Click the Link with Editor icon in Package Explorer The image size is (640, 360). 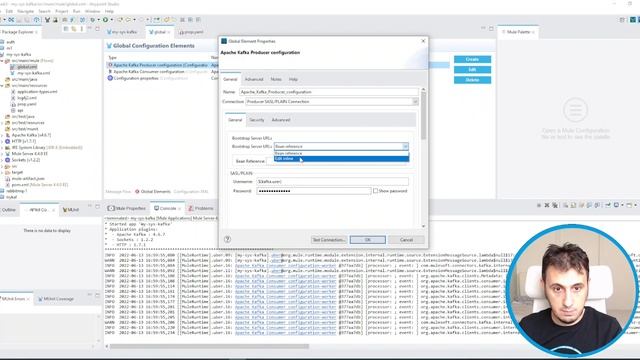coord(74,29)
